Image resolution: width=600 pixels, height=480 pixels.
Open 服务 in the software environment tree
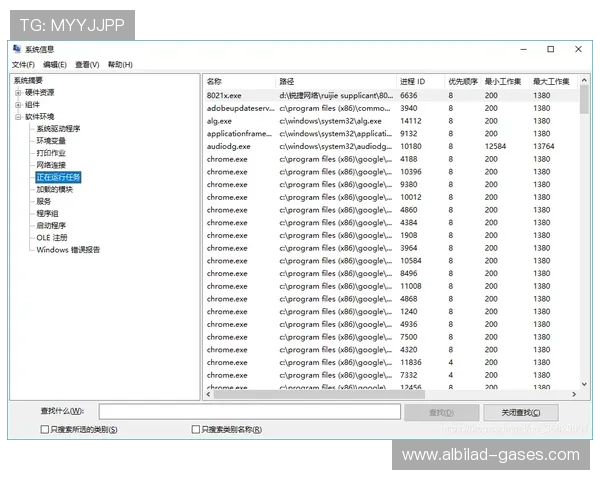[43, 201]
